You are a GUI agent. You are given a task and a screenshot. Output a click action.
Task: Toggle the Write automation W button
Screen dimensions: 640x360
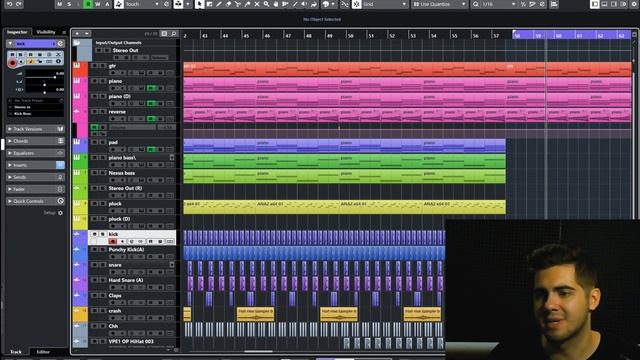click(98, 4)
